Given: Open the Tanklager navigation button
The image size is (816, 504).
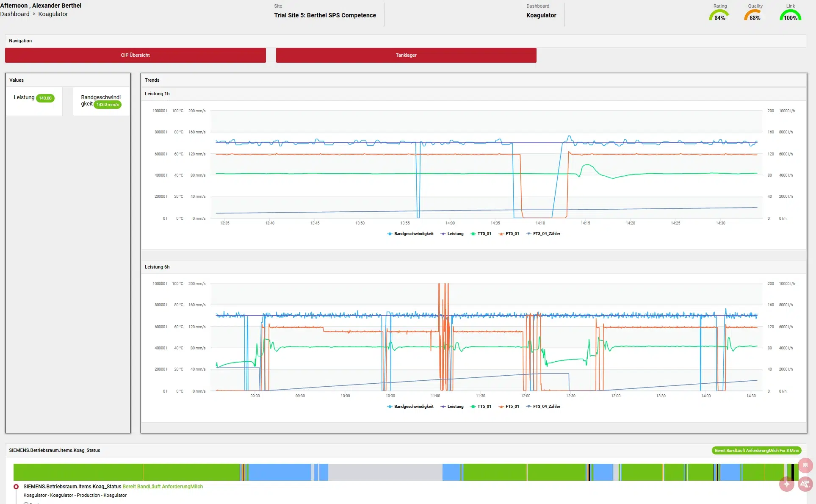Looking at the screenshot, I should [406, 55].
